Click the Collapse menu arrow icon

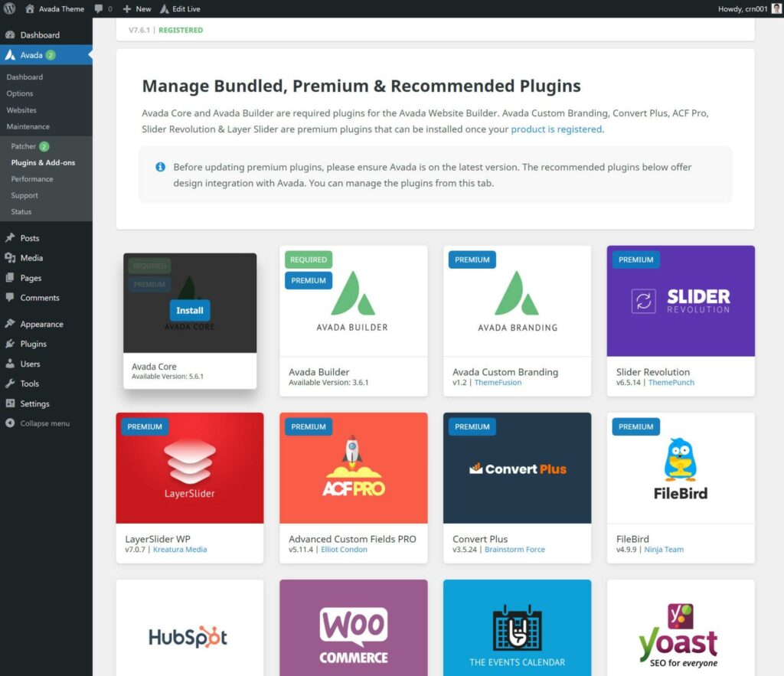click(x=10, y=423)
